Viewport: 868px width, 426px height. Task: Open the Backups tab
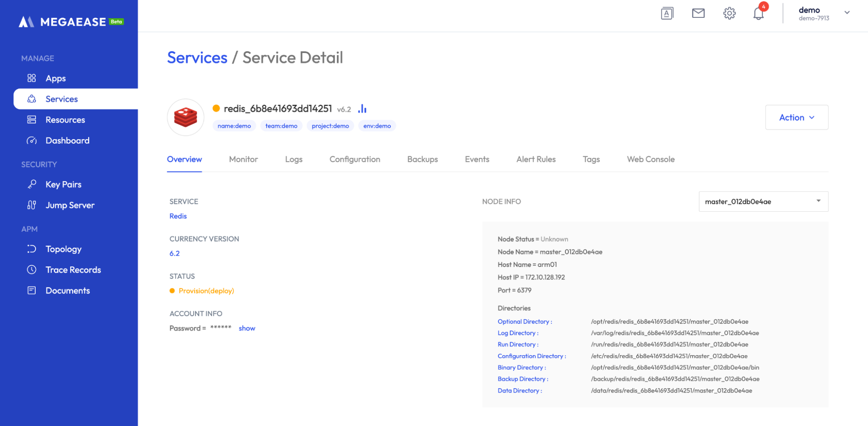point(422,160)
